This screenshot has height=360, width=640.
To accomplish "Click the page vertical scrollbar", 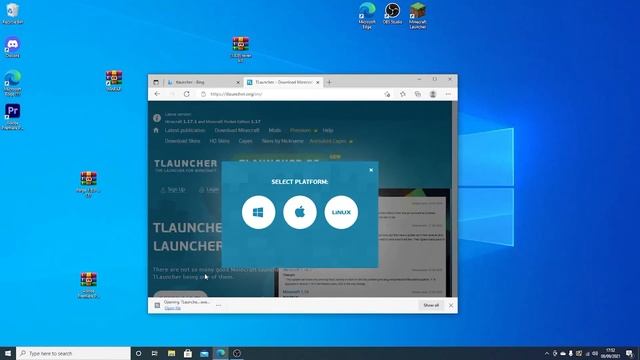I will coord(455,199).
